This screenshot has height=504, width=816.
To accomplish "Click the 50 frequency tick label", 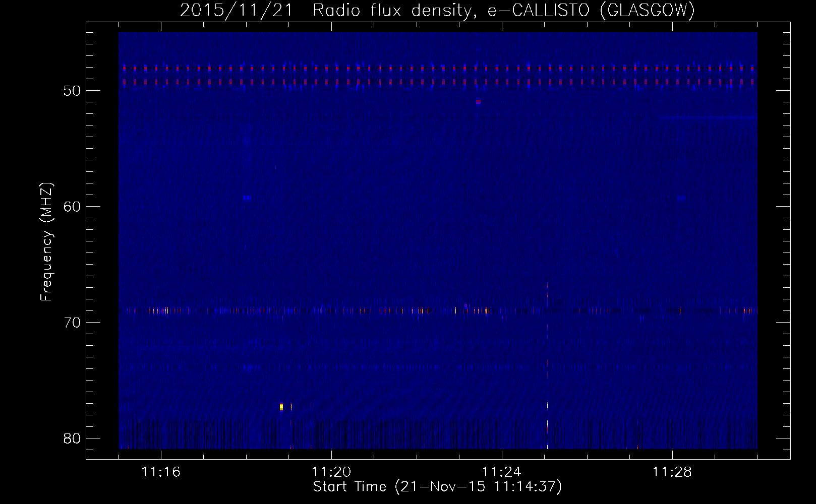I will [x=73, y=91].
